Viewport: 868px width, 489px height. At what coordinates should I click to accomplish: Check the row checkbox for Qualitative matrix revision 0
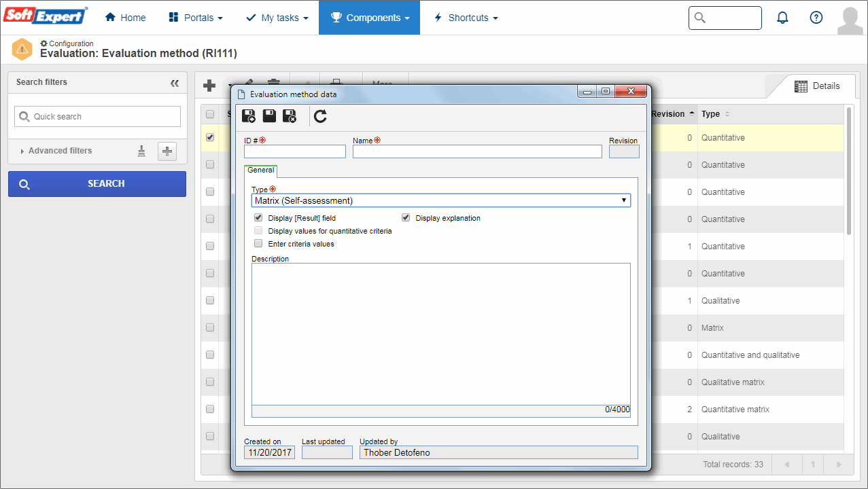(210, 382)
